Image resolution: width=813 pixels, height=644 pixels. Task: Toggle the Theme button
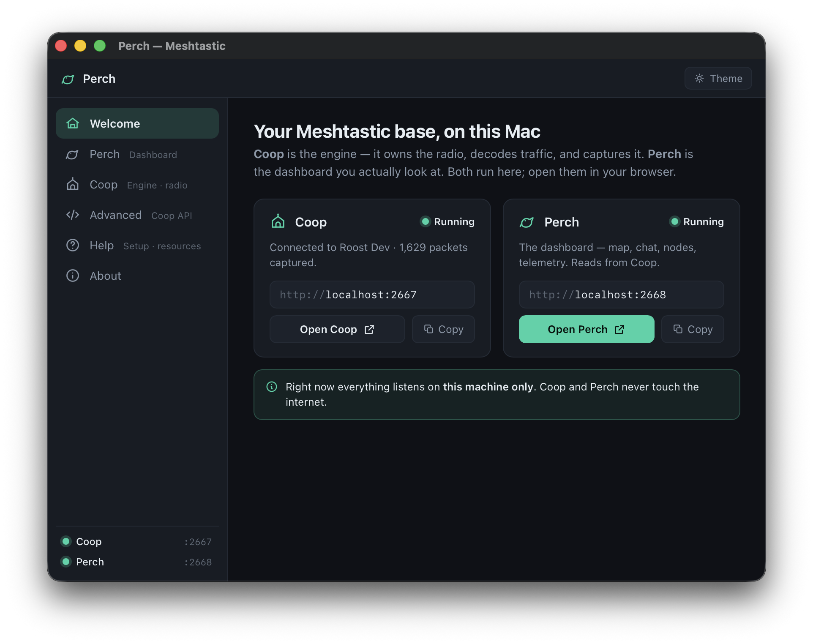click(718, 78)
